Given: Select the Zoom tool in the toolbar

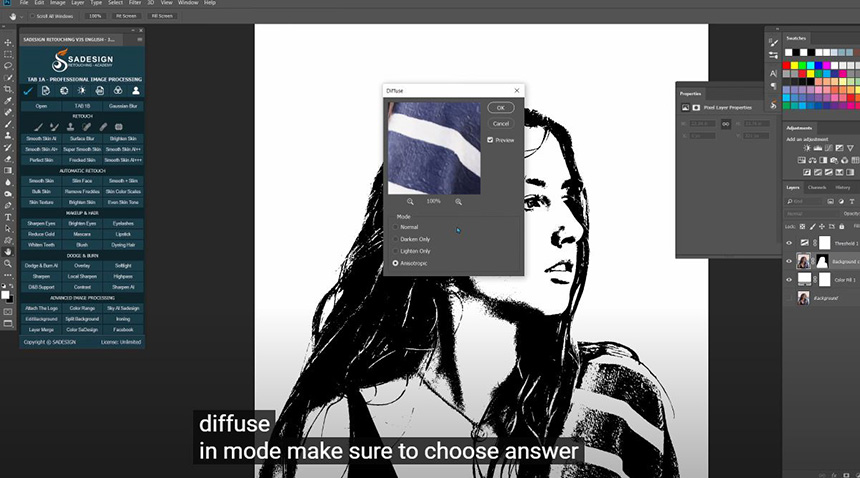Looking at the screenshot, I should pyautogui.click(x=8, y=264).
